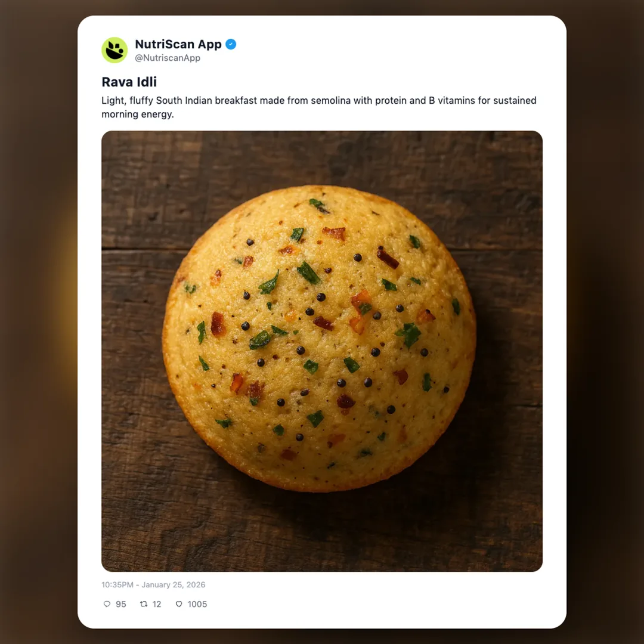Screen dimensions: 644x644
Task: Select the Rava Idli title text
Action: (x=129, y=82)
